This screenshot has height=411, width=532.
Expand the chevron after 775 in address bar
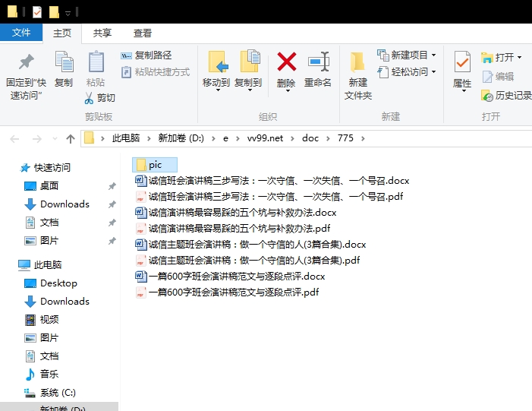363,138
